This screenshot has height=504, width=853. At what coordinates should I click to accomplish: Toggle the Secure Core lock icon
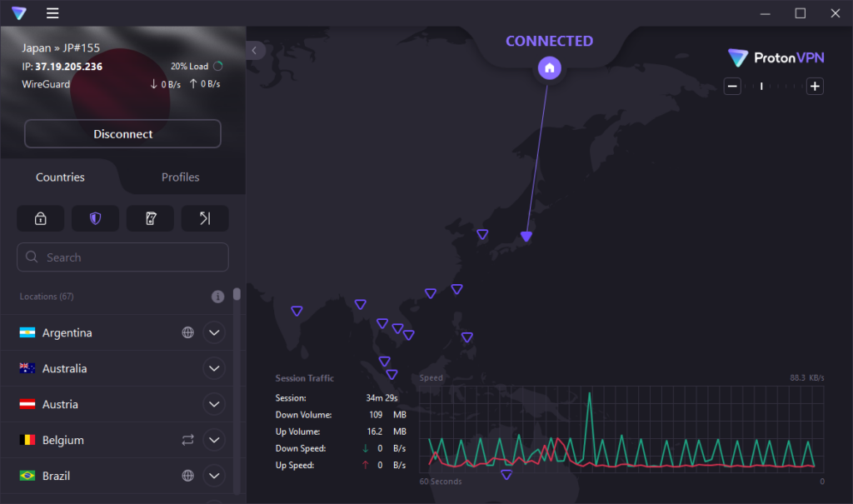click(41, 219)
